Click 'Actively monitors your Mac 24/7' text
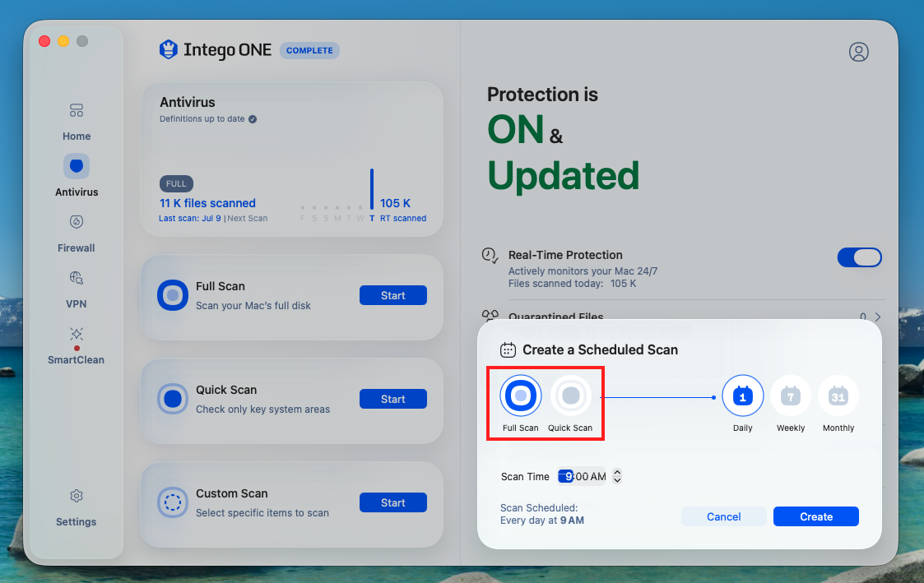Screen dimensions: 924x583 click(583, 271)
